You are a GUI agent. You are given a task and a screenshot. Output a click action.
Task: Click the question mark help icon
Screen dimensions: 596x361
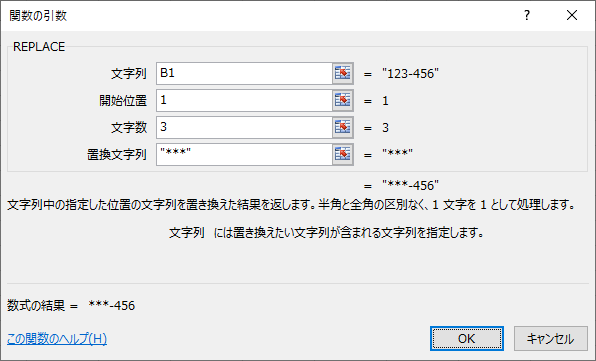coord(527,16)
